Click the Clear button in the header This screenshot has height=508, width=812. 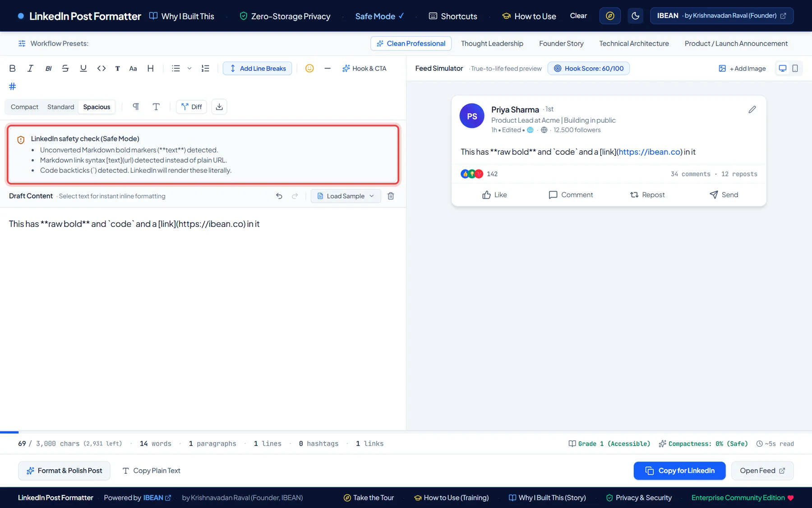tap(578, 16)
